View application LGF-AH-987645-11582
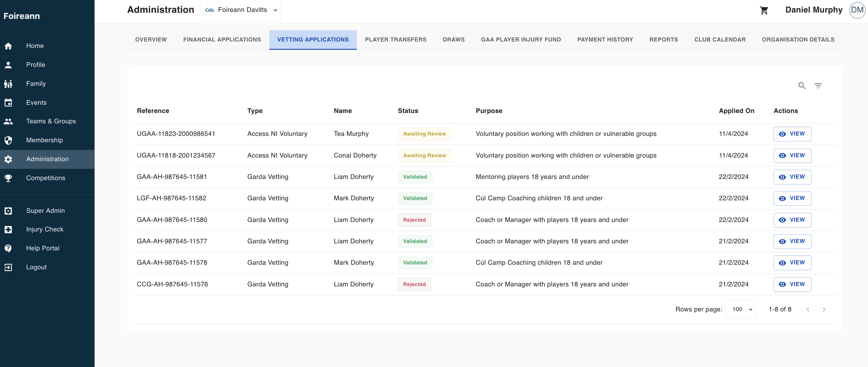The width and height of the screenshot is (868, 367). tap(792, 198)
